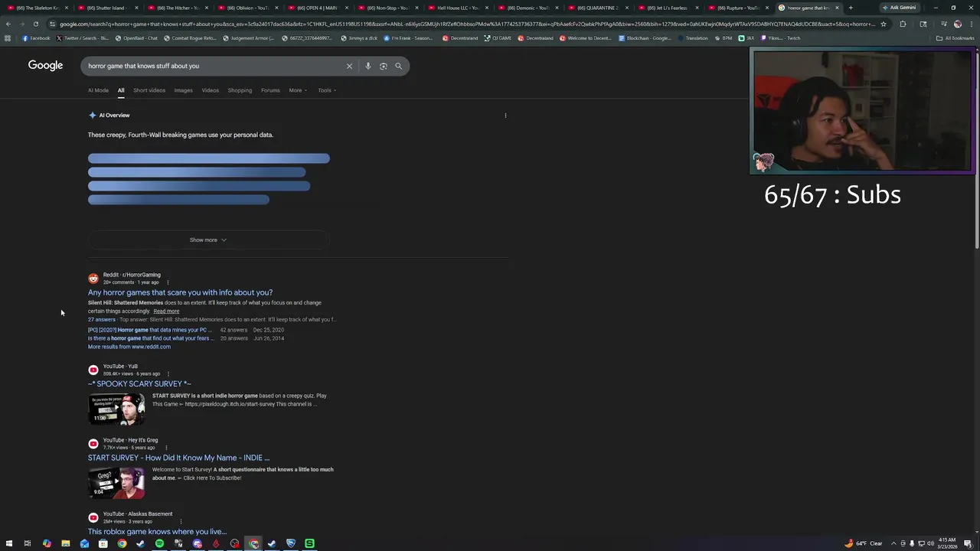The height and width of the screenshot is (551, 980).
Task: Open Steam from the taskbar
Action: (x=140, y=543)
